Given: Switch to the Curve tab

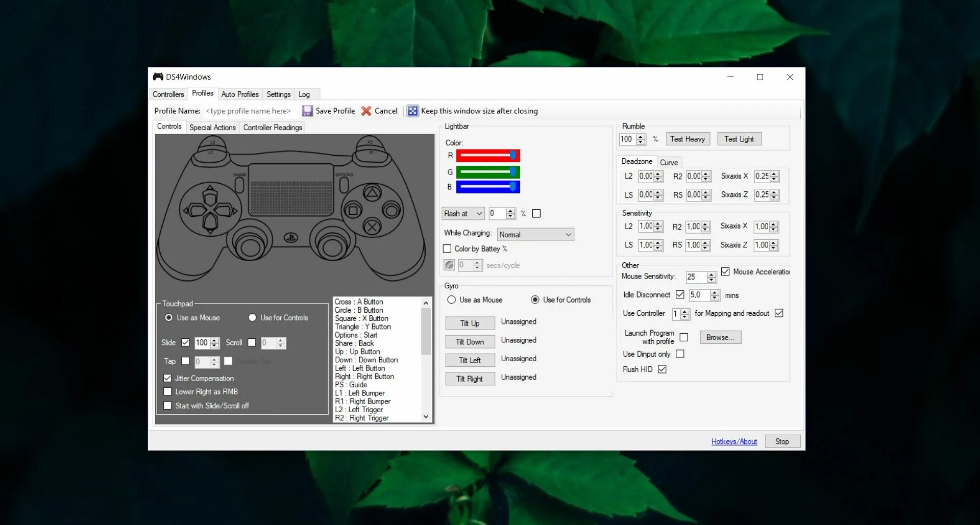Looking at the screenshot, I should (x=669, y=162).
